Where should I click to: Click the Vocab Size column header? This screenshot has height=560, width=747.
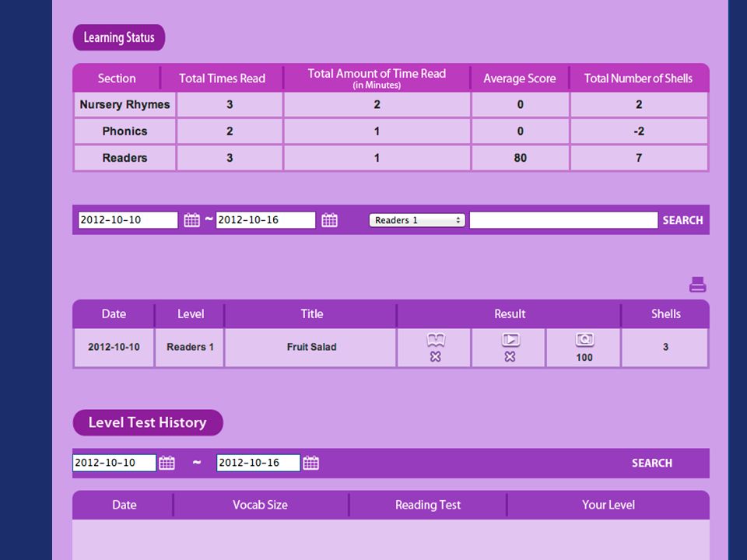260,506
